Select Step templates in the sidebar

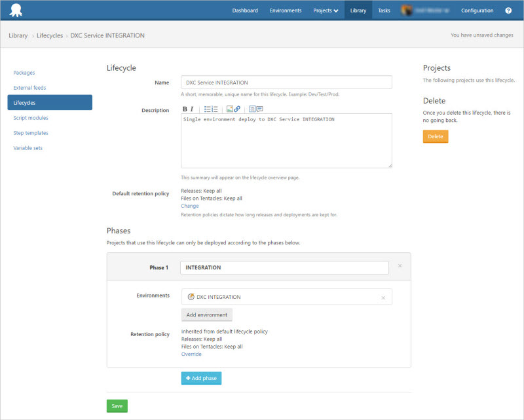tap(31, 133)
